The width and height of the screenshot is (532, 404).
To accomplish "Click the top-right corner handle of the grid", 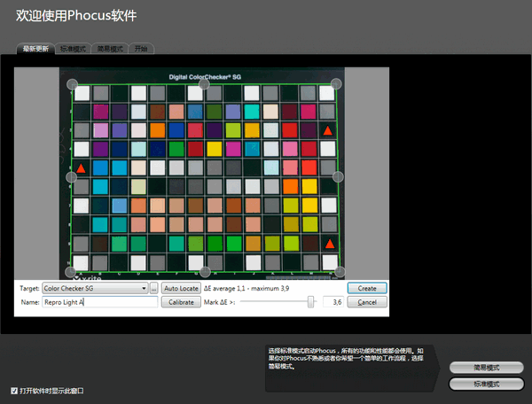I will tap(336, 84).
